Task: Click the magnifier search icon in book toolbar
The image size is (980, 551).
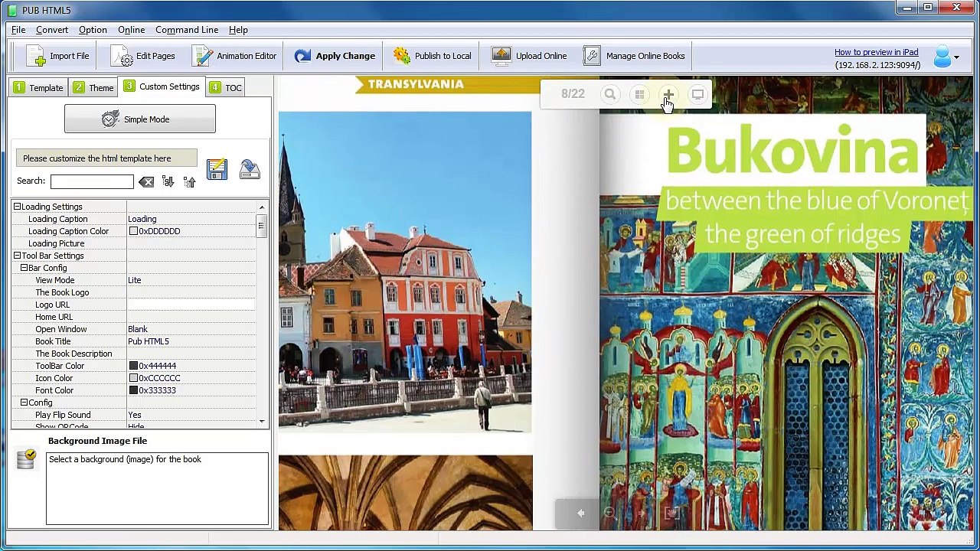Action: pos(610,94)
